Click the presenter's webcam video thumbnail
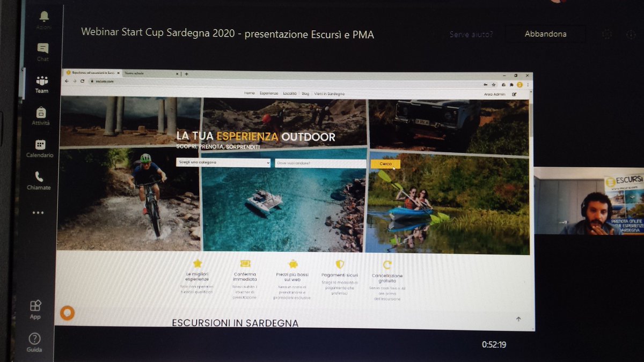 589,201
